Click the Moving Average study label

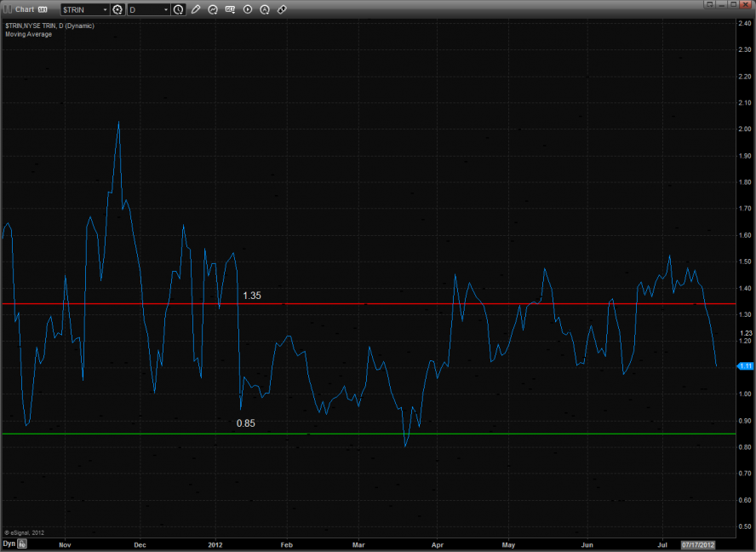click(28, 34)
